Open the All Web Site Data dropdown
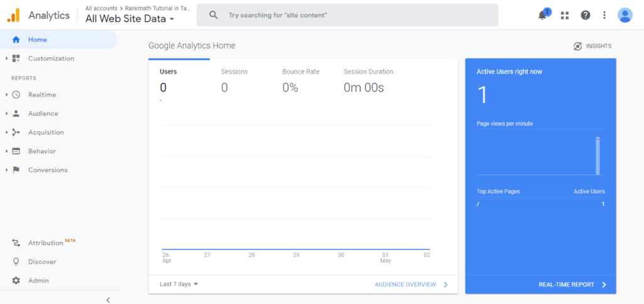The width and height of the screenshot is (644, 304). (x=130, y=19)
